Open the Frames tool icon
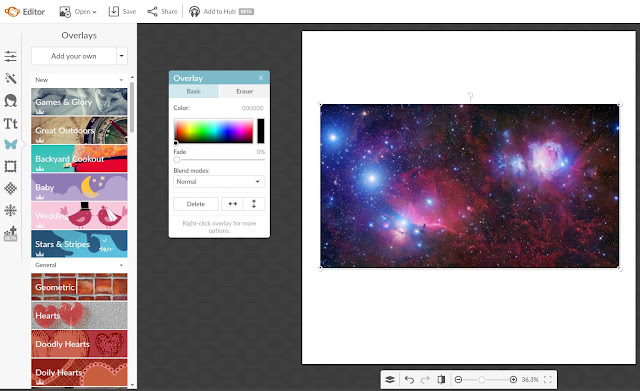This screenshot has width=640, height=391. point(11,166)
